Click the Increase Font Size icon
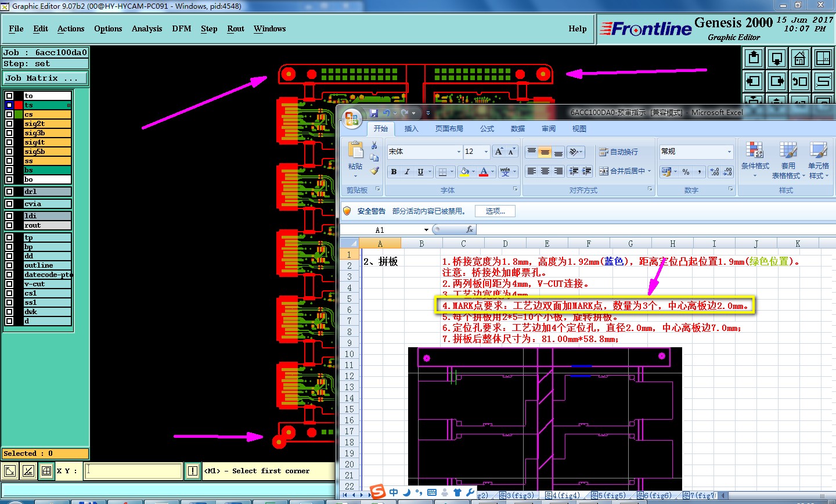The width and height of the screenshot is (836, 504). 499,152
